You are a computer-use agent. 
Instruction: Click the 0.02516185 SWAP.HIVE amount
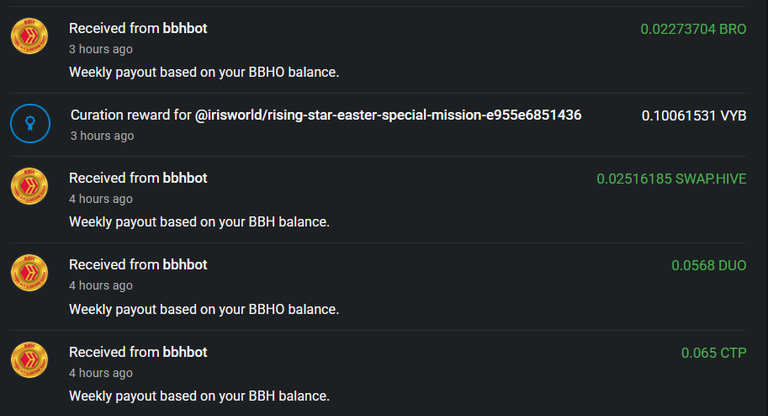671,179
